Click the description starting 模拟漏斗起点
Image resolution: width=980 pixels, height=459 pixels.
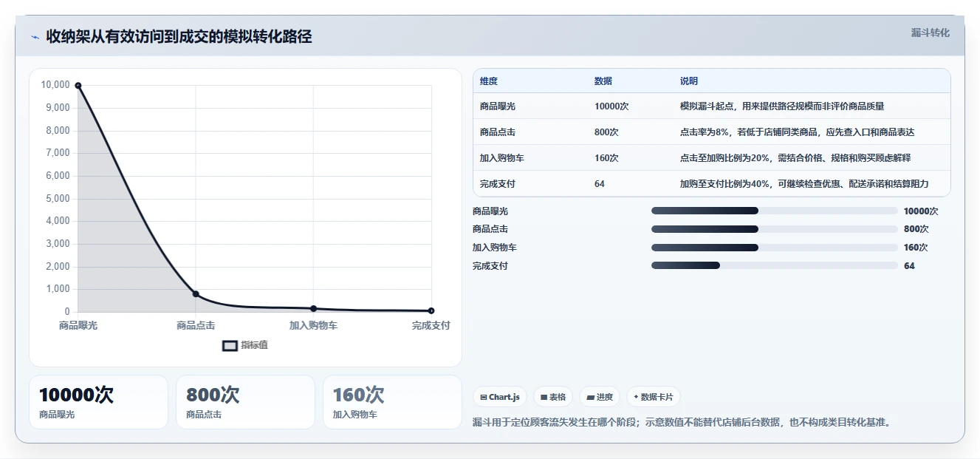click(782, 106)
